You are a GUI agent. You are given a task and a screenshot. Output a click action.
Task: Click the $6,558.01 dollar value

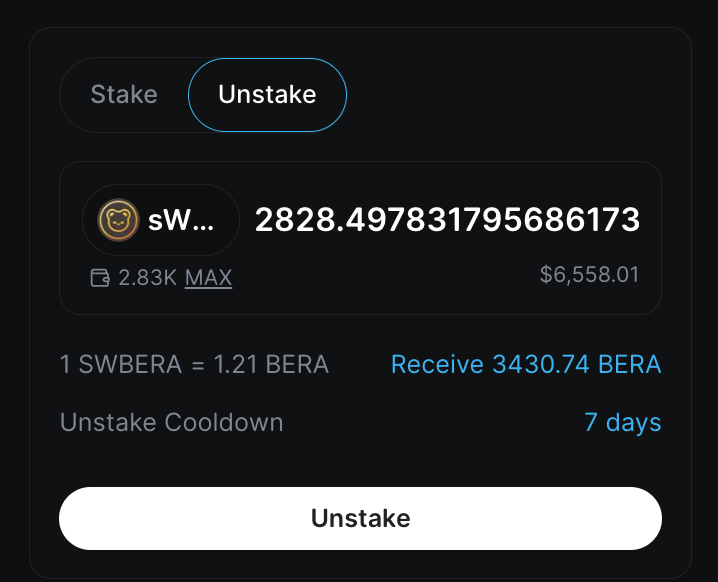click(x=589, y=274)
